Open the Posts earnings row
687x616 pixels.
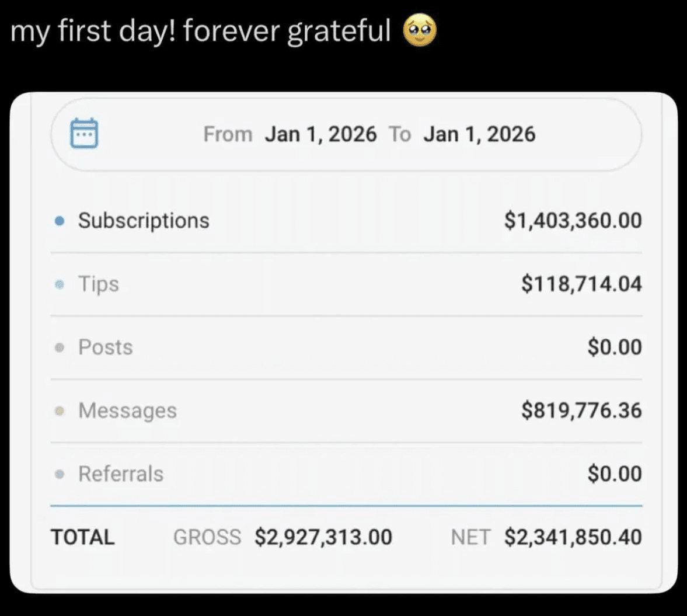tap(106, 347)
